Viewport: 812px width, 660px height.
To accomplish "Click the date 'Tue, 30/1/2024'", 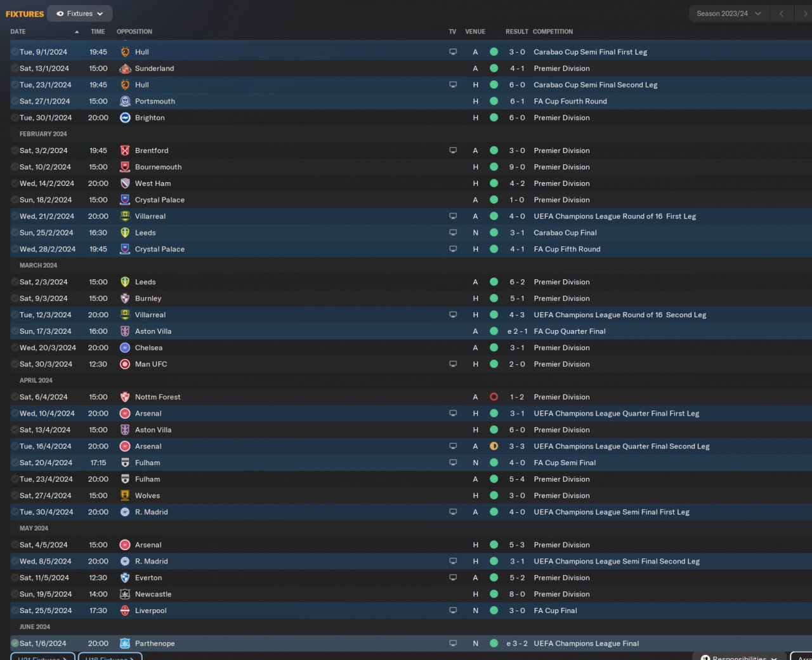I will pos(46,118).
